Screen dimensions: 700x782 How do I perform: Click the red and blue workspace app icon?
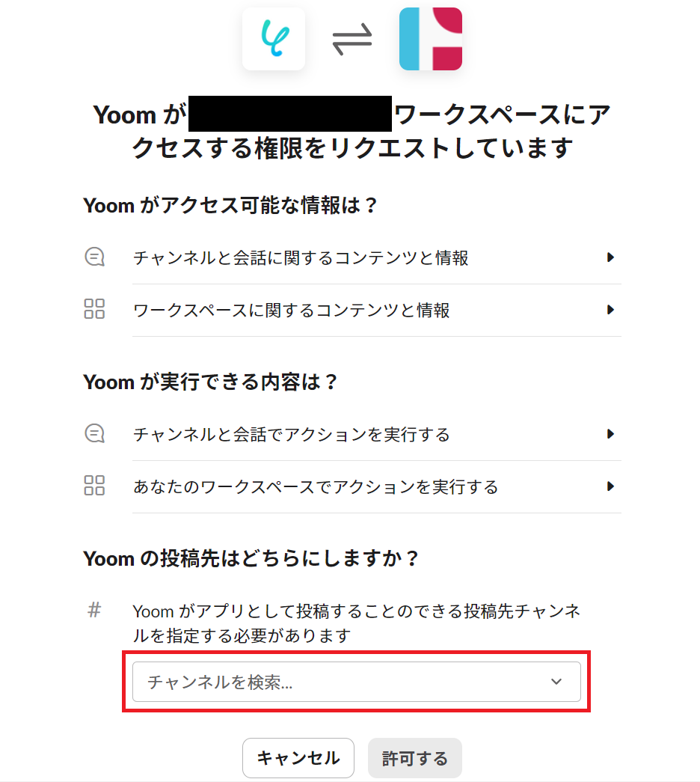(x=430, y=38)
